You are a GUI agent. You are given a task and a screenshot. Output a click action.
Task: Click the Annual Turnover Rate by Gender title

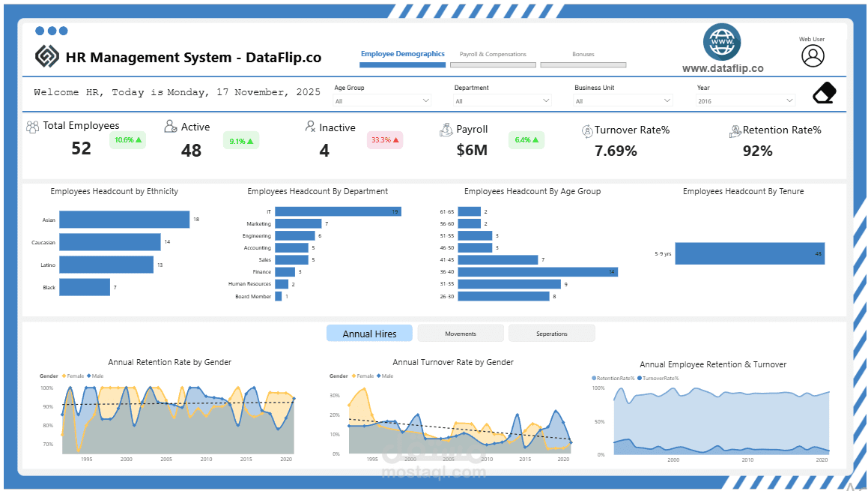(453, 362)
